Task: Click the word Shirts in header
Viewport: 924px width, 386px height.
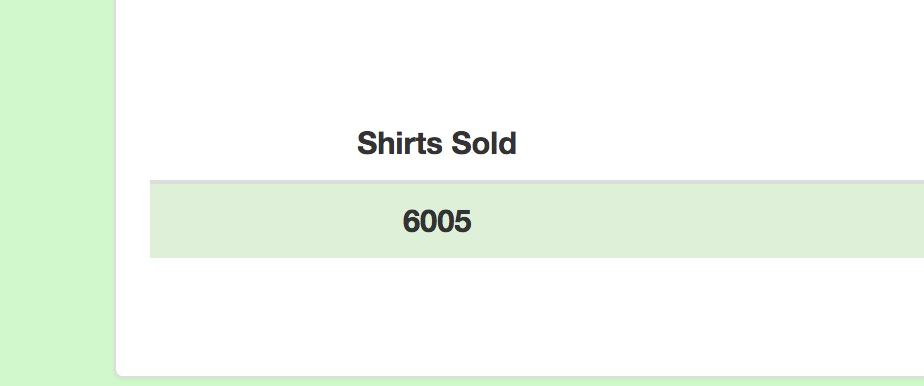Action: click(x=400, y=143)
